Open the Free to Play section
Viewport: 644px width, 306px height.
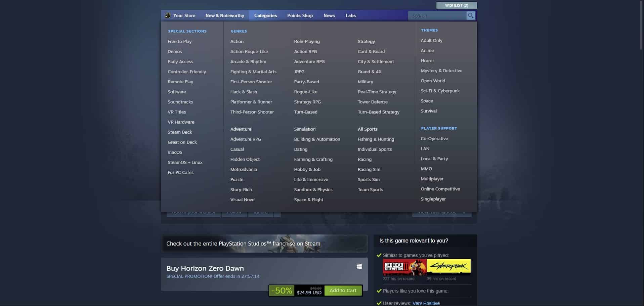179,41
